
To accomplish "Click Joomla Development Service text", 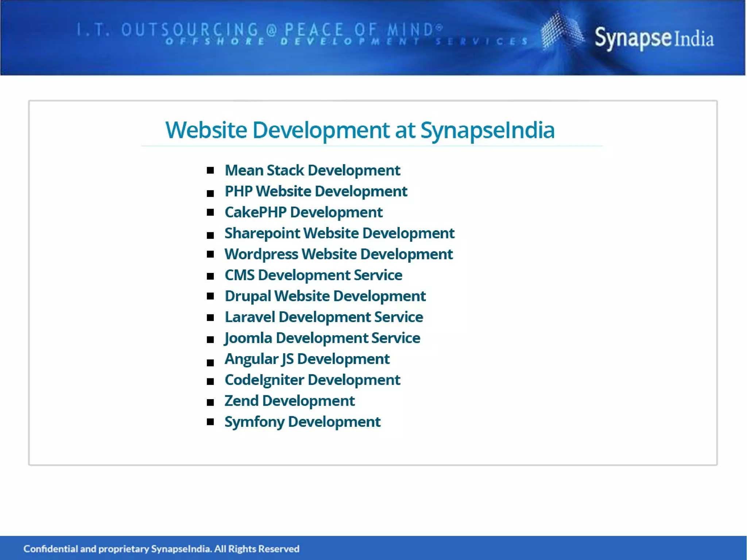I will pos(322,338).
